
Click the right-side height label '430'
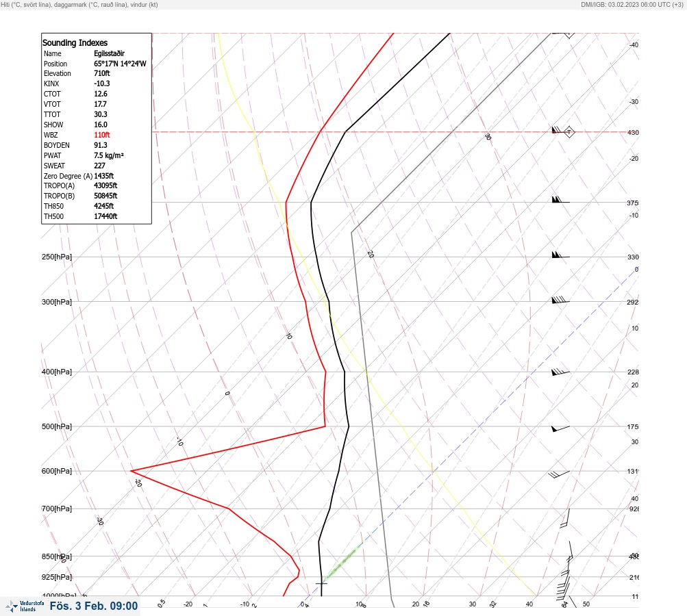[633, 132]
